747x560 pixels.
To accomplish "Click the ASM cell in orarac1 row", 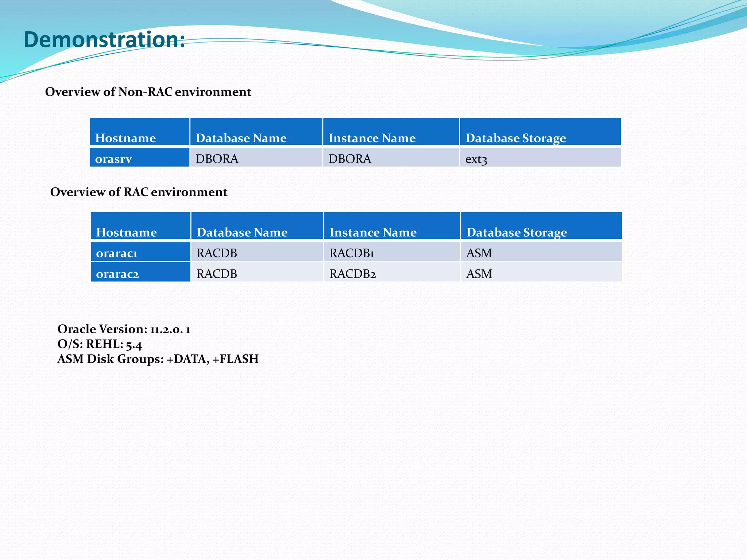I will pos(479,253).
